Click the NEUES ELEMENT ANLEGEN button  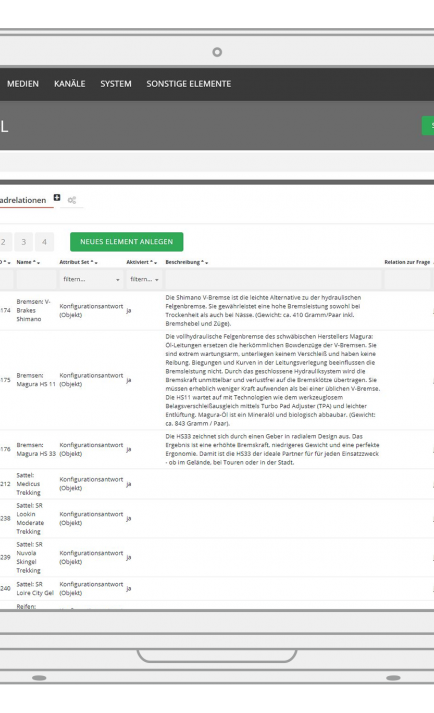point(126,242)
